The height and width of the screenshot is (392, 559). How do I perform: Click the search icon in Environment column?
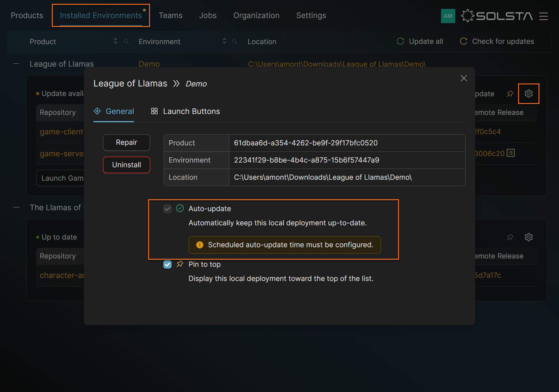click(x=235, y=42)
